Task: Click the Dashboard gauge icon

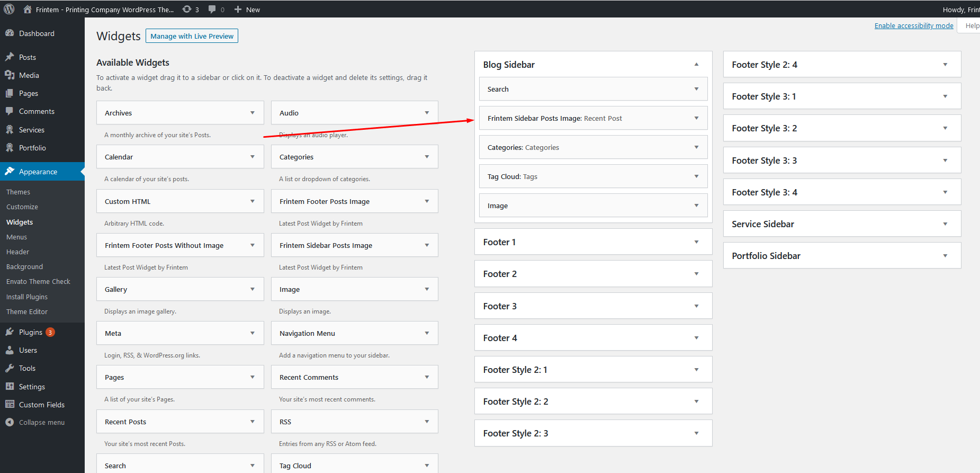Action: [x=10, y=33]
